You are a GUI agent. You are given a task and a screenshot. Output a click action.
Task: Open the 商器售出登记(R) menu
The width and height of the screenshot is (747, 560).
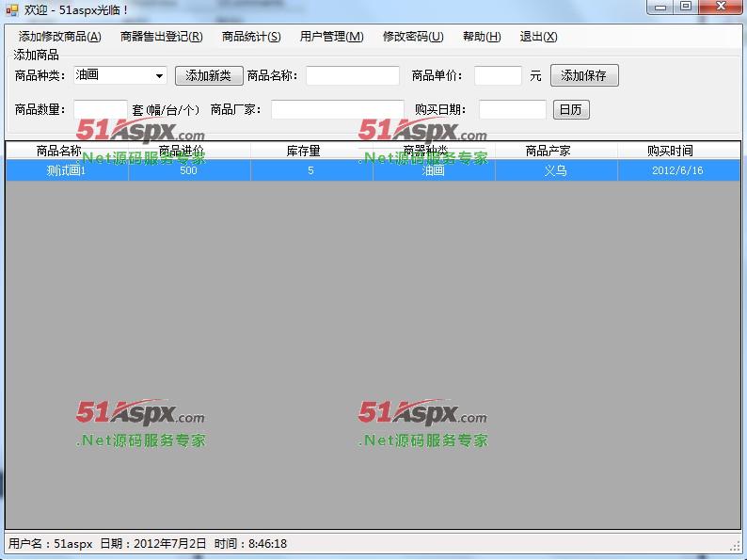click(162, 37)
